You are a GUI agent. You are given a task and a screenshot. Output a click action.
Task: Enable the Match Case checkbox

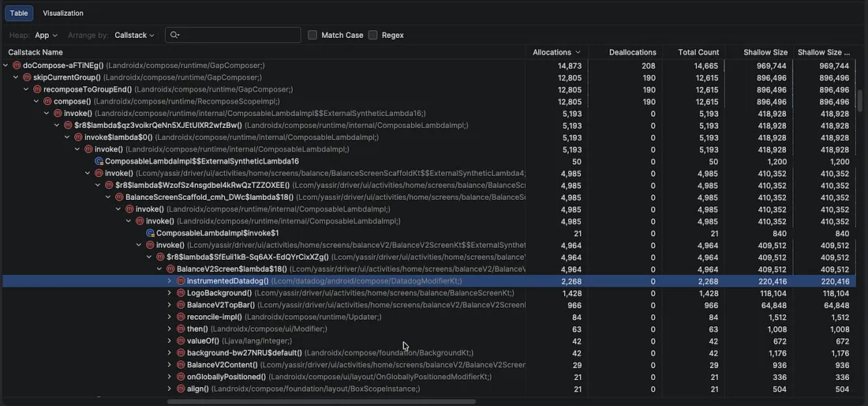click(312, 35)
